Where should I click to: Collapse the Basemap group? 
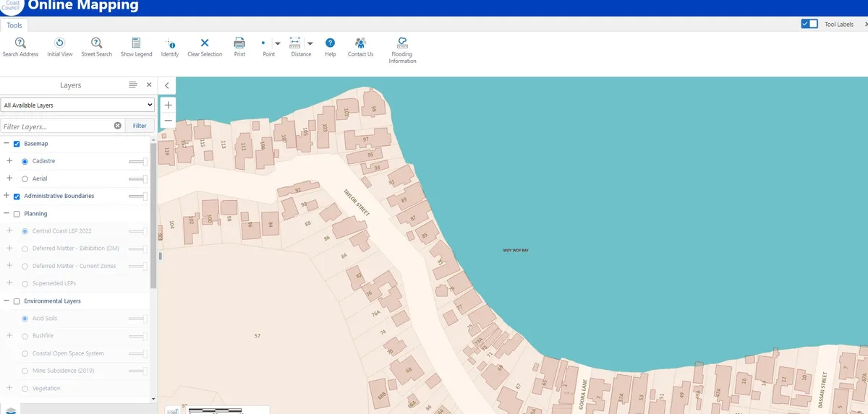pyautogui.click(x=7, y=144)
